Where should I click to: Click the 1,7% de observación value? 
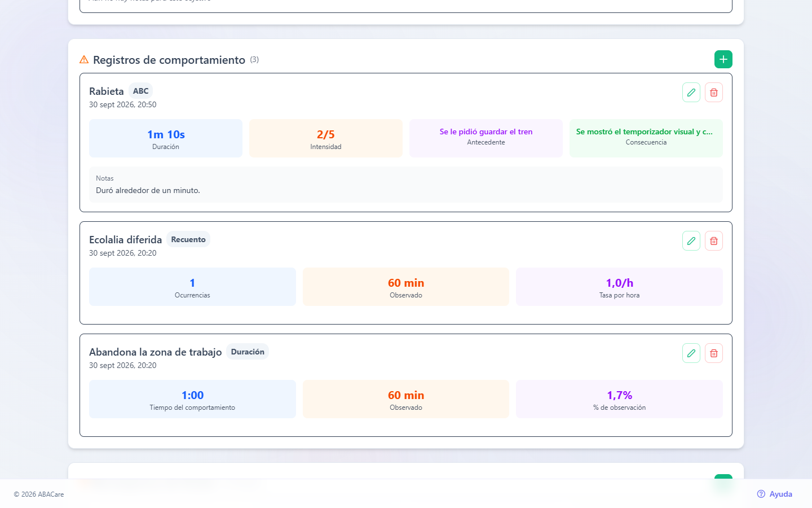[620, 395]
